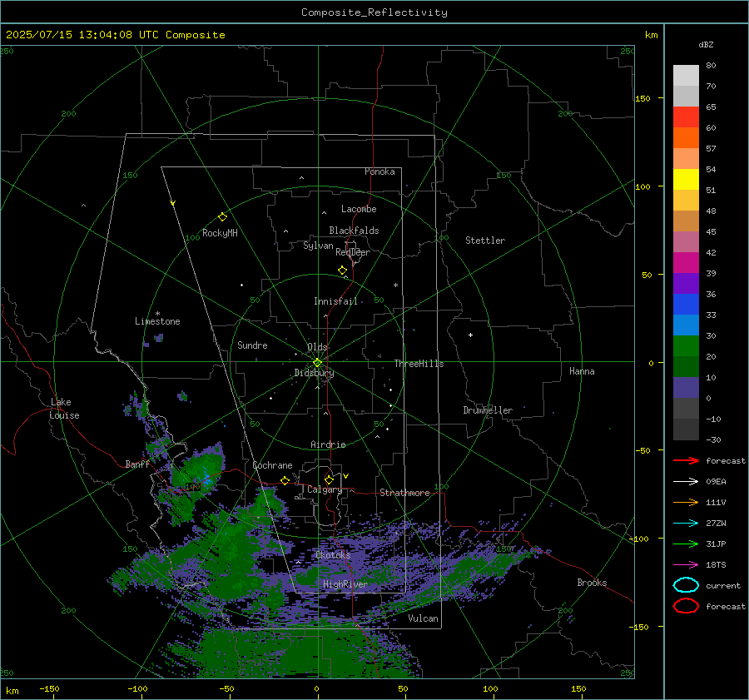Select the magenta 39 dBZ color swatch

click(686, 262)
